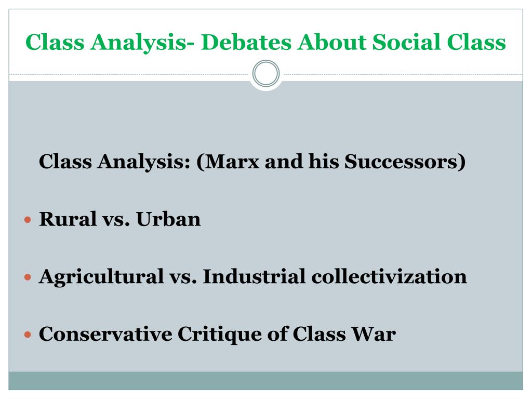Click the orange bullet beside Agricultural vs. Industrial

click(28, 277)
